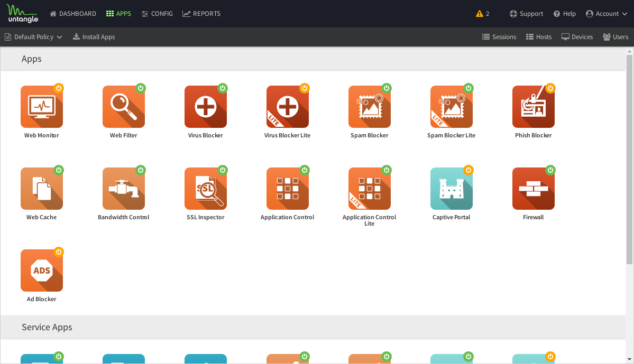Viewport: 634px width, 364px height.
Task: Click the scrollbar up arrow
Action: tap(630, 51)
